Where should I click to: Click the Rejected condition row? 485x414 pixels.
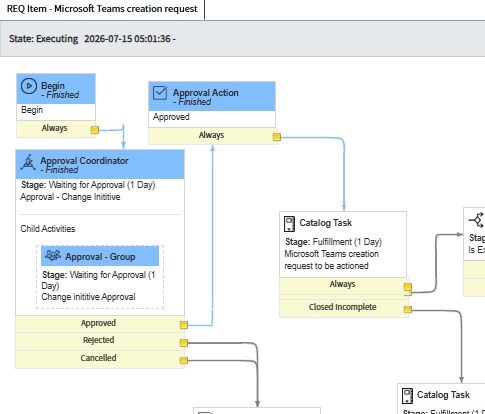pos(100,341)
